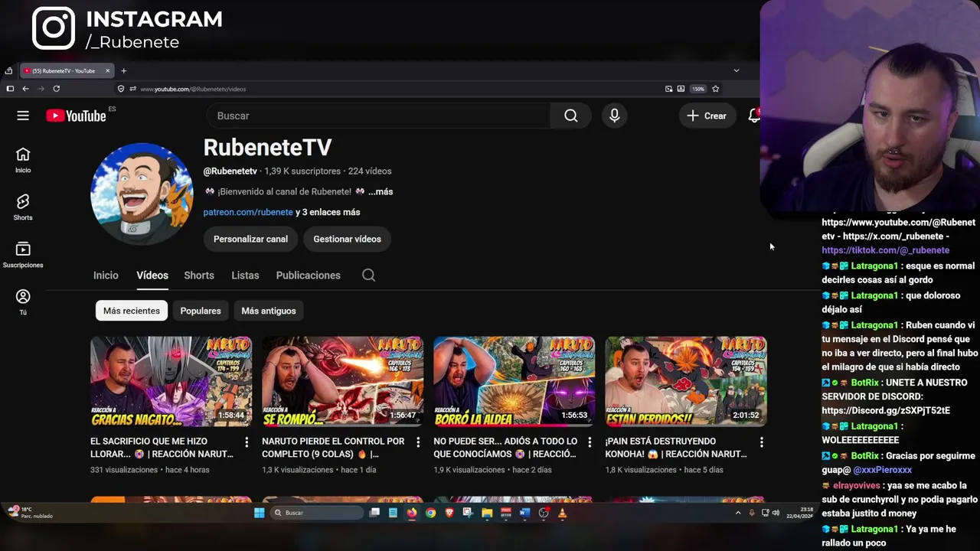Viewport: 980px width, 551px height.
Task: Select the Populares filter chip
Action: (x=201, y=311)
